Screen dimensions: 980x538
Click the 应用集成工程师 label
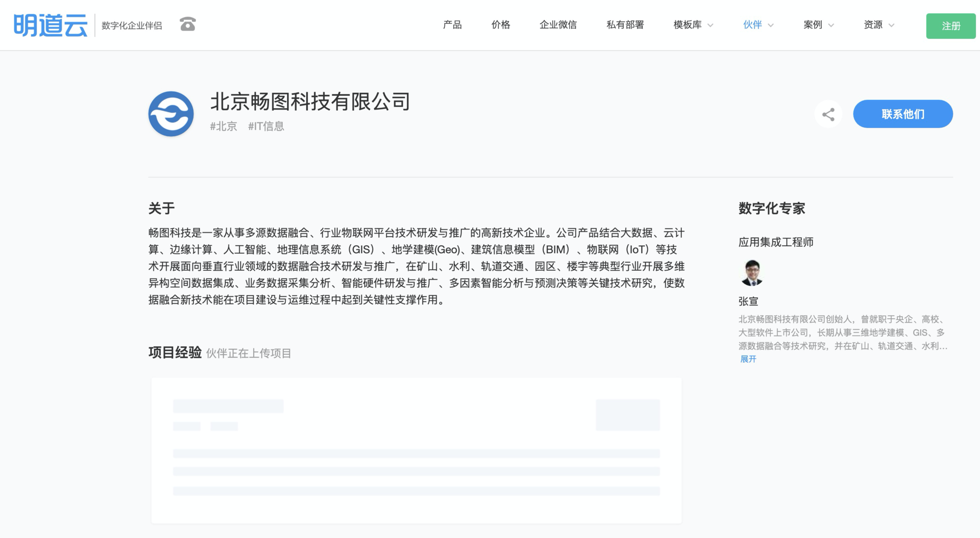[x=776, y=242]
